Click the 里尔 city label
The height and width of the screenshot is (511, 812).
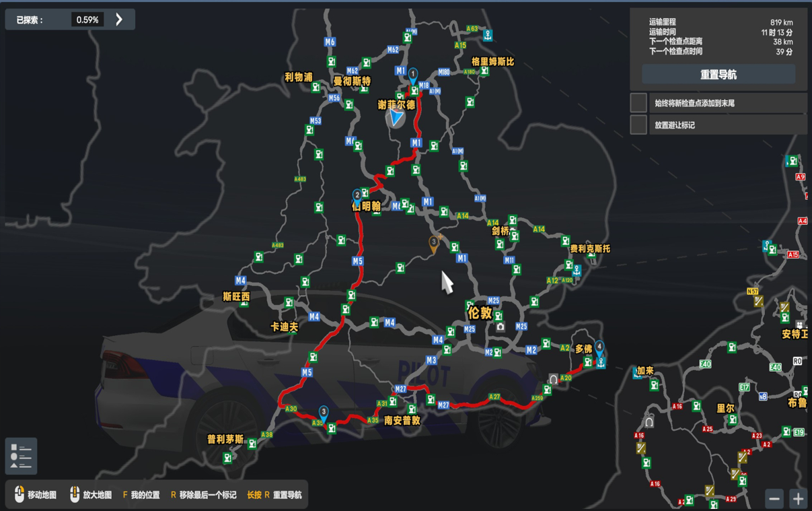pos(725,409)
